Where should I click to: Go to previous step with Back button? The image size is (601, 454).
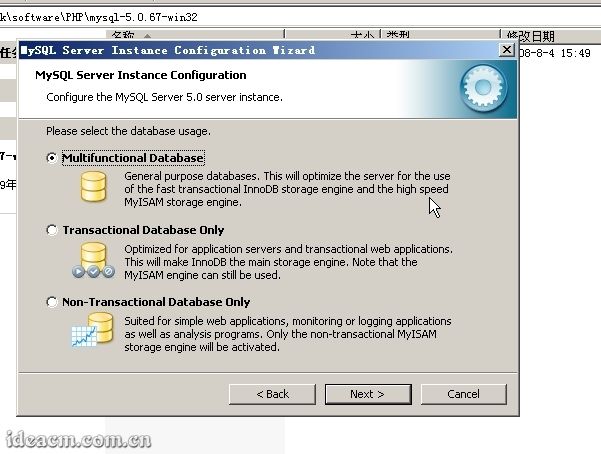click(x=273, y=394)
